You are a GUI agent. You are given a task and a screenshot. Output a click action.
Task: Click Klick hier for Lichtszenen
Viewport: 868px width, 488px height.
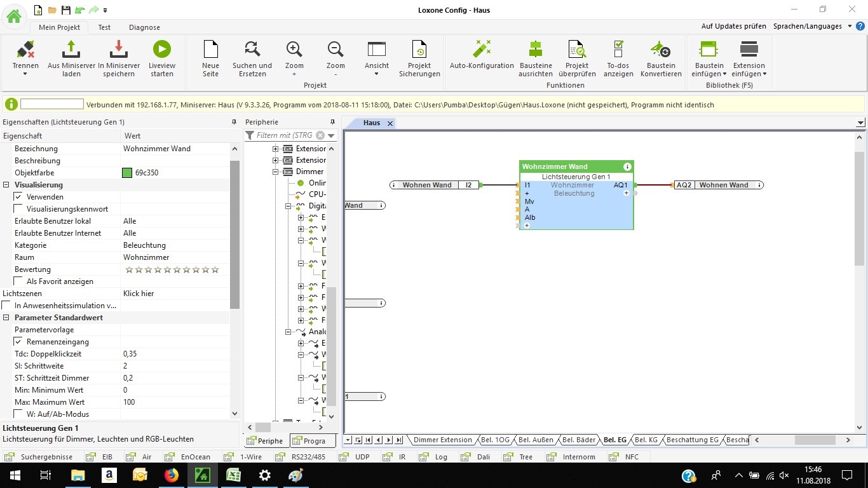139,294
